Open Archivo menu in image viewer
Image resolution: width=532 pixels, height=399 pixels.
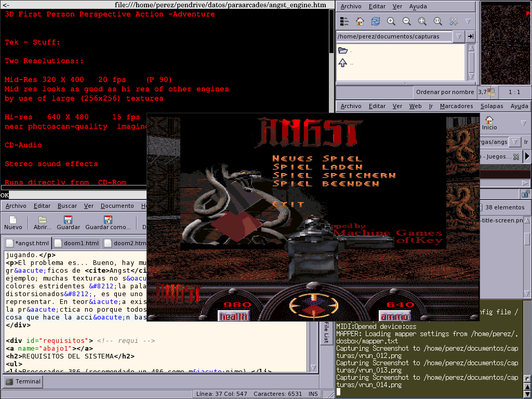click(351, 6)
